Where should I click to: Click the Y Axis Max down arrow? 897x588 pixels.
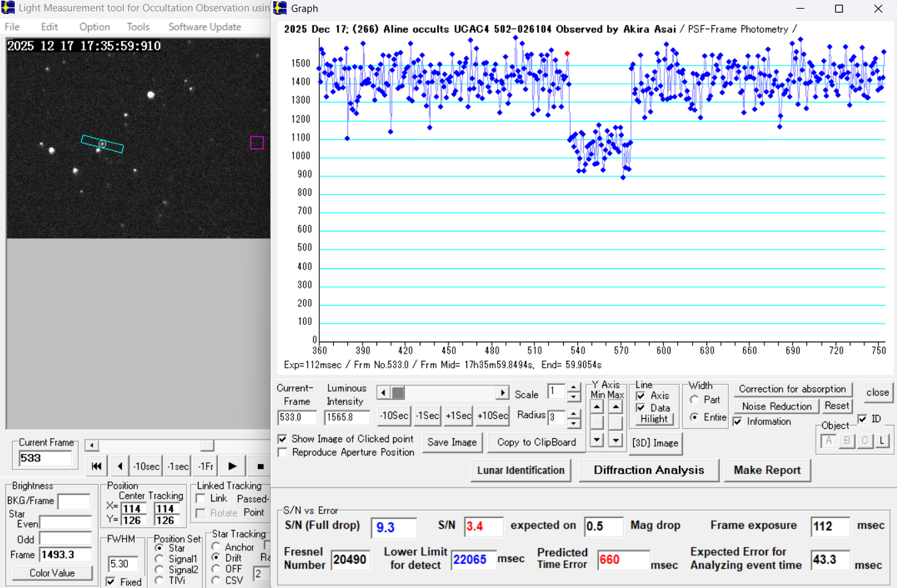616,440
